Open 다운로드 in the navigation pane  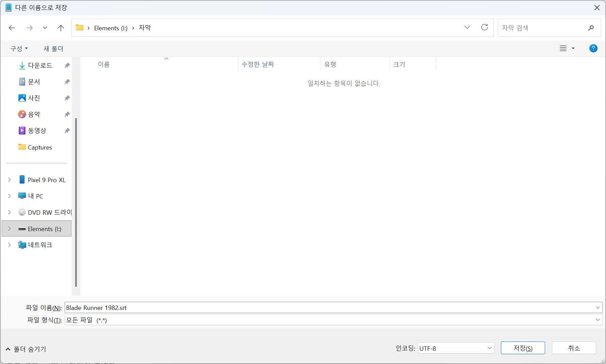(40, 65)
